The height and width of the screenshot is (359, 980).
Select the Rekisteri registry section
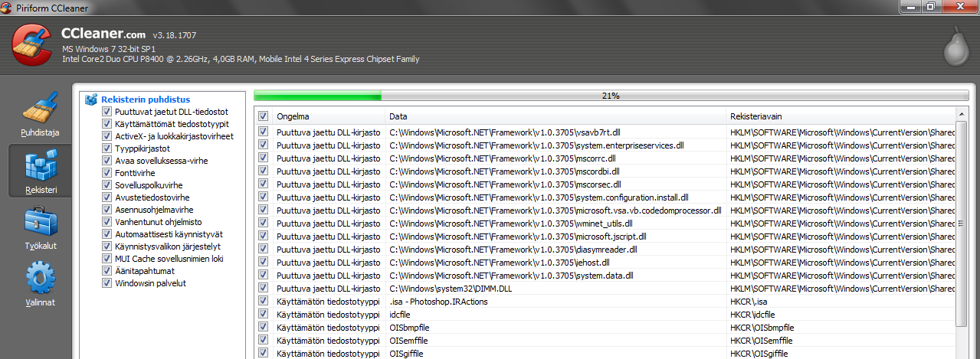(41, 170)
